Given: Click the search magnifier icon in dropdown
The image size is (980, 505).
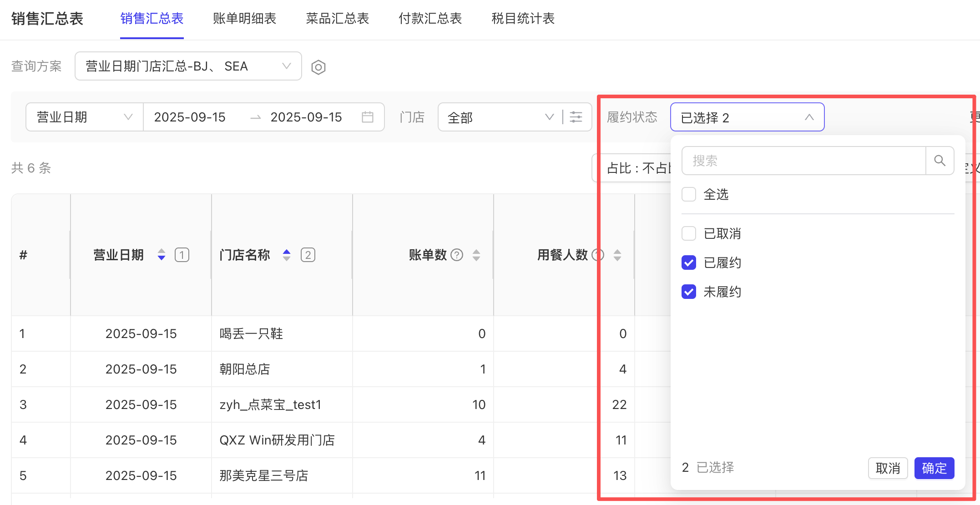Looking at the screenshot, I should click(x=940, y=160).
